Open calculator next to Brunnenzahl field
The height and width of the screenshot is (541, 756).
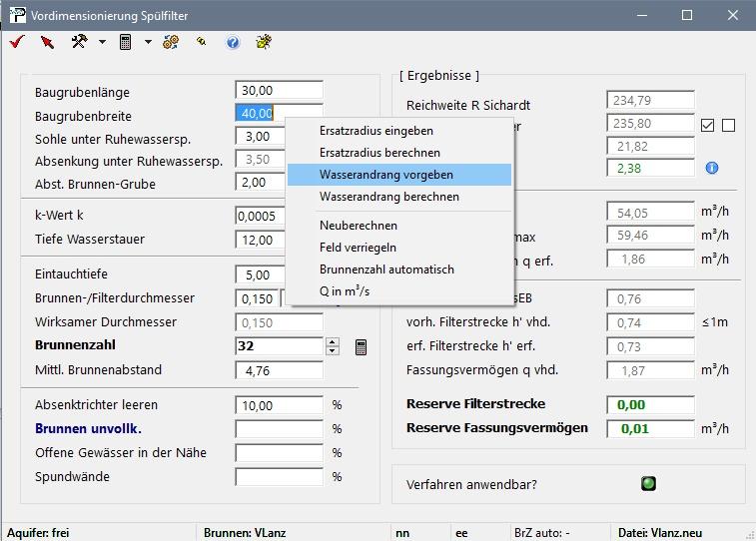click(361, 346)
